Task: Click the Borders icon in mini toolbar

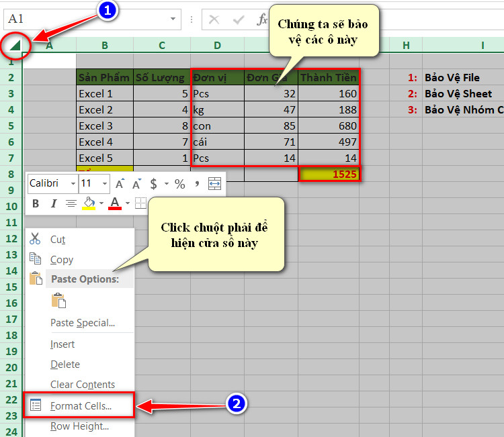Action: pos(140,203)
